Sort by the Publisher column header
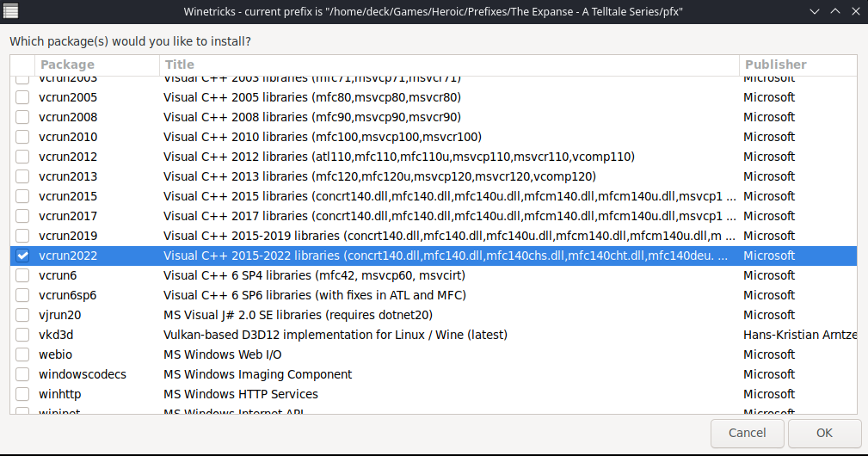Viewport: 868px width, 456px height. 797,65
